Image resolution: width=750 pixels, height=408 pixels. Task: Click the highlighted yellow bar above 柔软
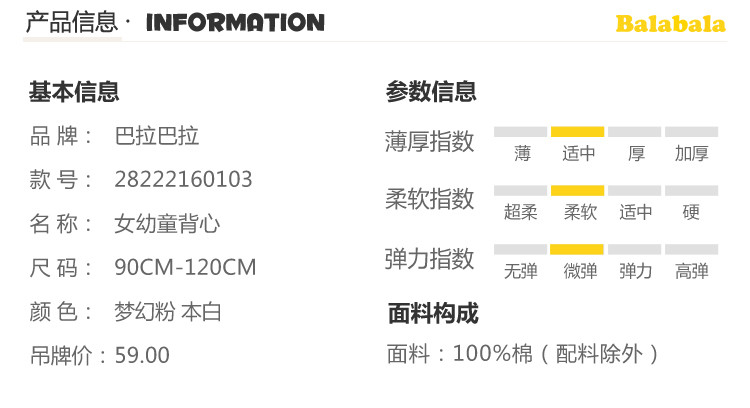(x=577, y=190)
